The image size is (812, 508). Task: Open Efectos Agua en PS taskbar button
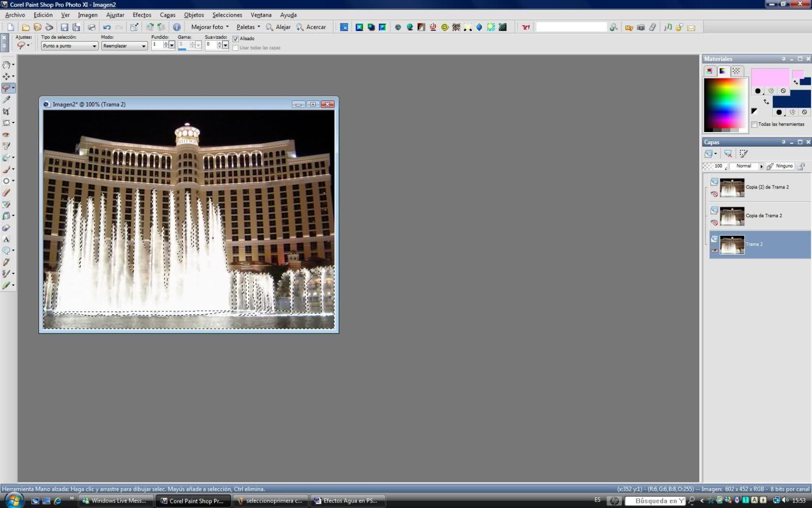tap(348, 500)
